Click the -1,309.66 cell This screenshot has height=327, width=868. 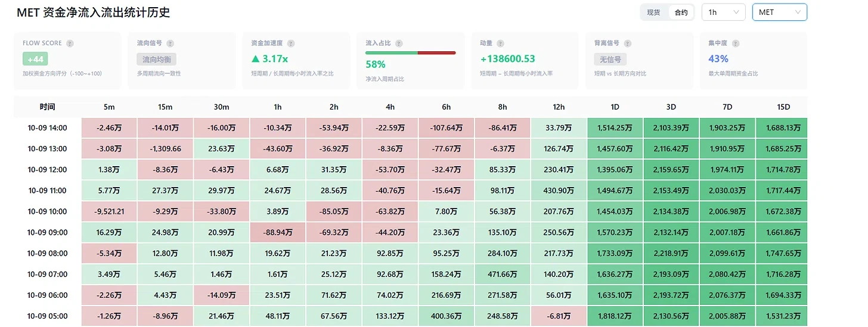165,149
